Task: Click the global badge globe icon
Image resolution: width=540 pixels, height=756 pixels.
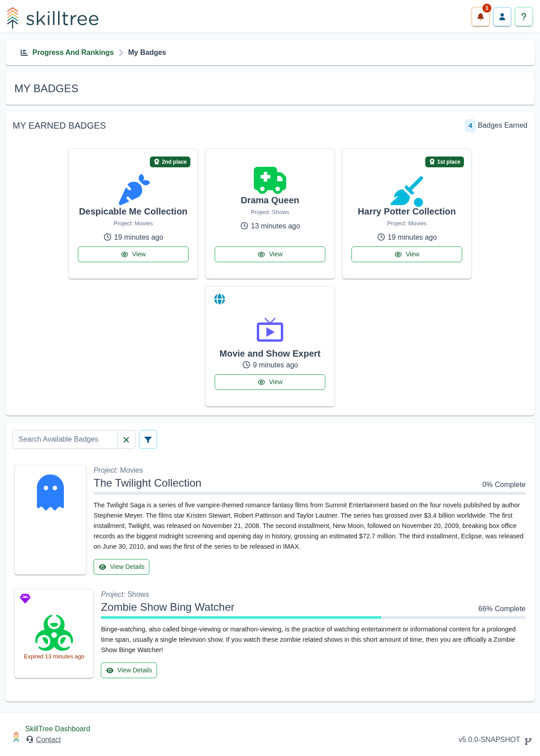Action: 220,299
